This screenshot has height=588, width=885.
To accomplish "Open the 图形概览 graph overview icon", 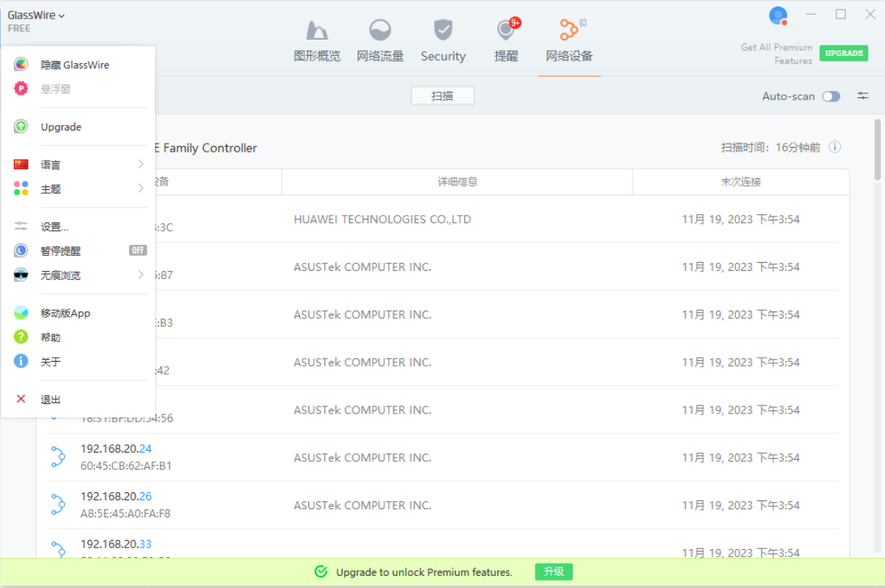I will (x=316, y=32).
